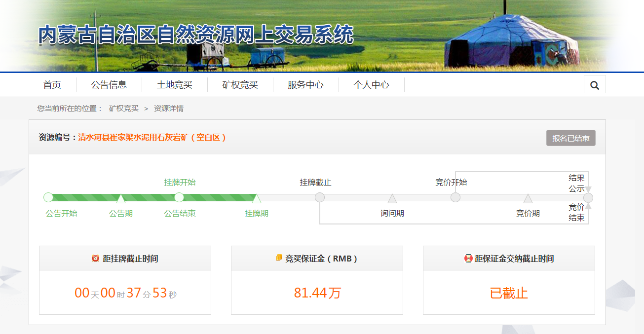Click the alarm clock icon beside 距挂牌截止时间
Viewport: 644px width, 334px height.
point(95,258)
